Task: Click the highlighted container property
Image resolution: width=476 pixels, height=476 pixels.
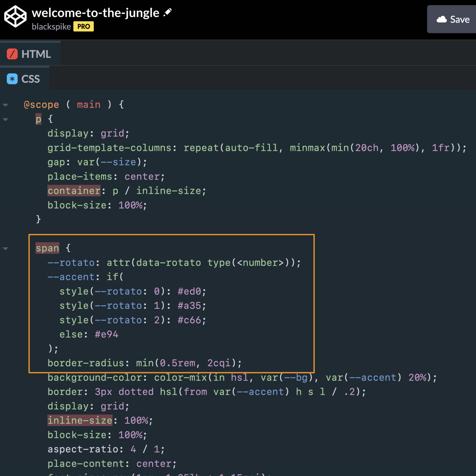Action: pyautogui.click(x=74, y=191)
